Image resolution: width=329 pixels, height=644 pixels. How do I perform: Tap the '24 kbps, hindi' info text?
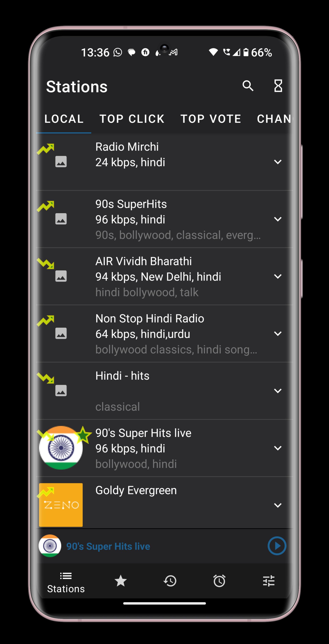pos(130,162)
